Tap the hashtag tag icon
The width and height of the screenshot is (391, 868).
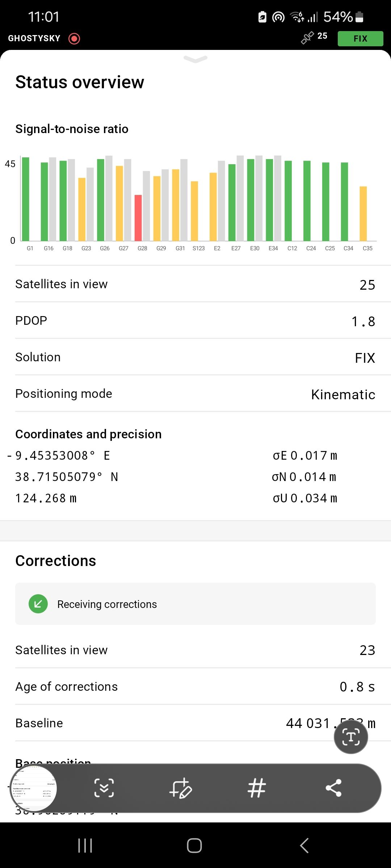tap(257, 788)
